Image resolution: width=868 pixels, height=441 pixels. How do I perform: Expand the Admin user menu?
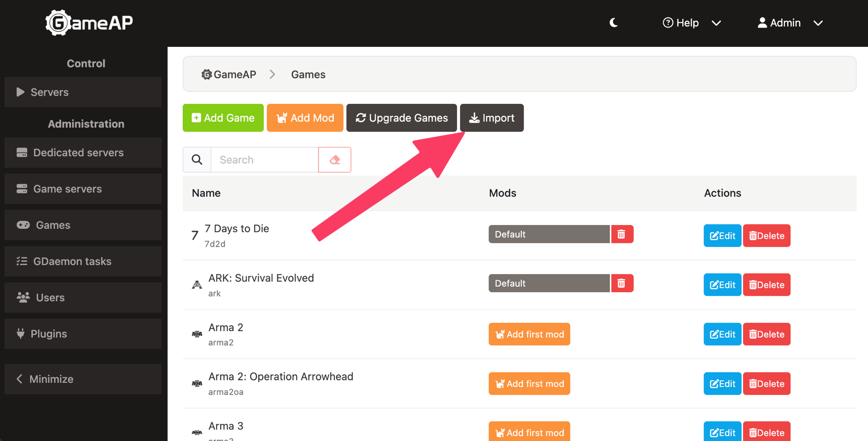tap(789, 23)
